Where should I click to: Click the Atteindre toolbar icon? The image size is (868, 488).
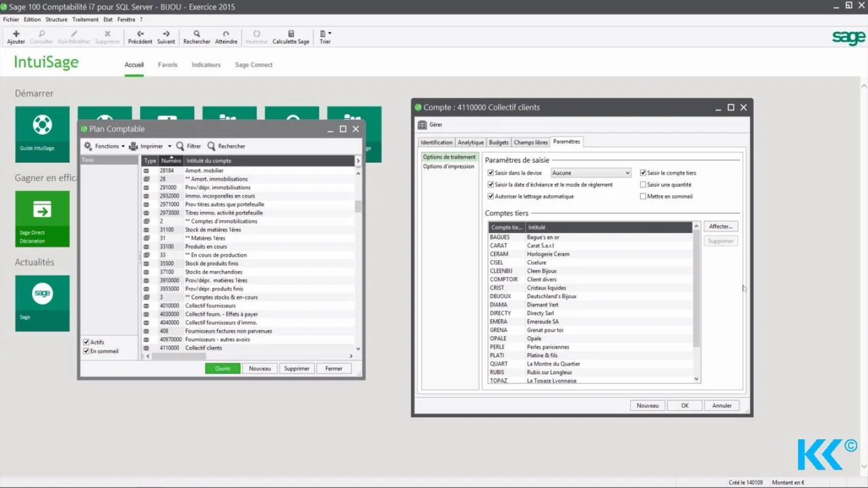tap(226, 34)
